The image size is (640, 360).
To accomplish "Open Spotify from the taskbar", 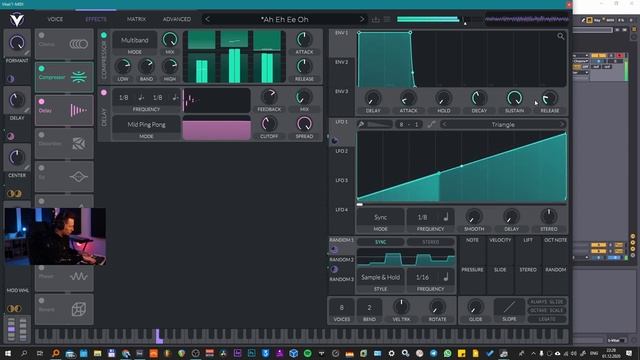I will pyautogui.click(x=307, y=353).
